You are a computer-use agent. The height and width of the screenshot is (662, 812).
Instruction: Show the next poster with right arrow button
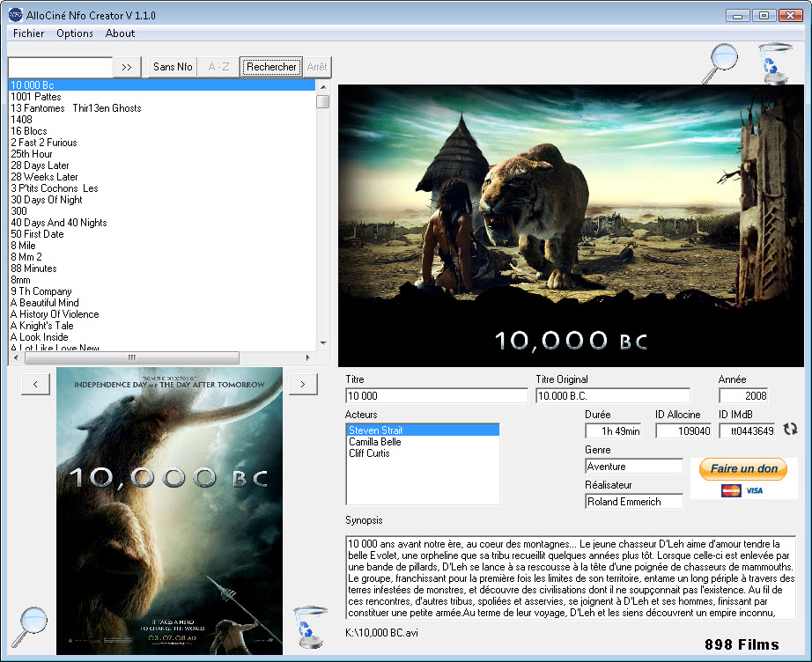click(303, 384)
